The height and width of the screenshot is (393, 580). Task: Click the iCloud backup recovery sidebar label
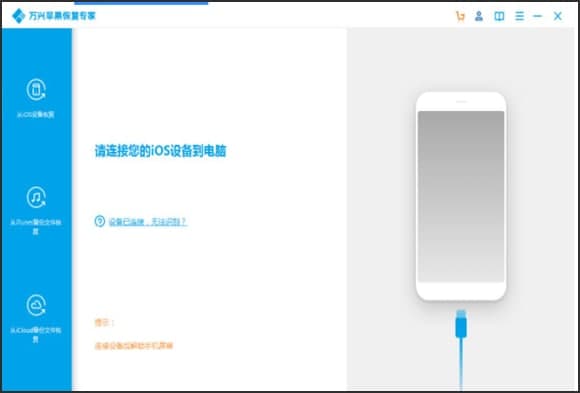(36, 335)
